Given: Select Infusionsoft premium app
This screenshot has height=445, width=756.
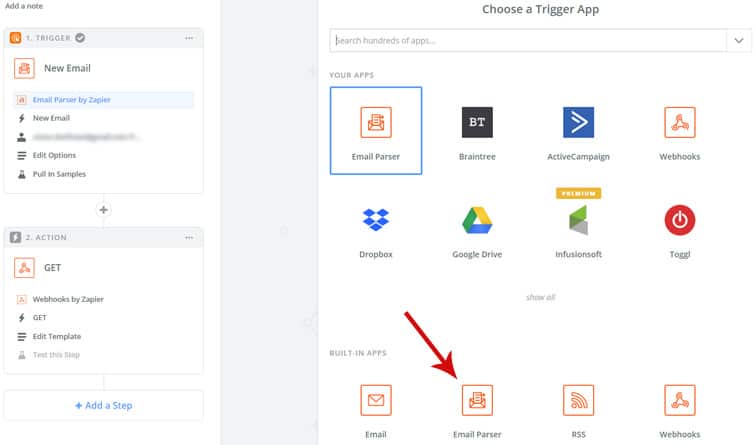Looking at the screenshot, I should [578, 220].
